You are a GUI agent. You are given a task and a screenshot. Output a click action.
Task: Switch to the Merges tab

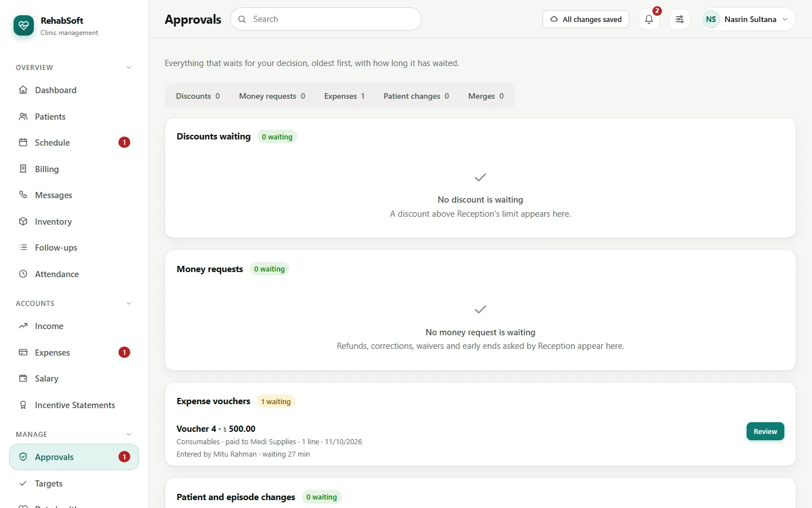(486, 96)
